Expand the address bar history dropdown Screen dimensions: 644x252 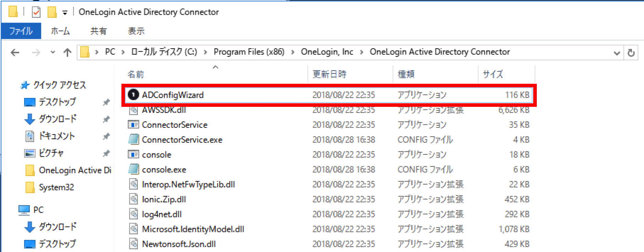coord(617,53)
